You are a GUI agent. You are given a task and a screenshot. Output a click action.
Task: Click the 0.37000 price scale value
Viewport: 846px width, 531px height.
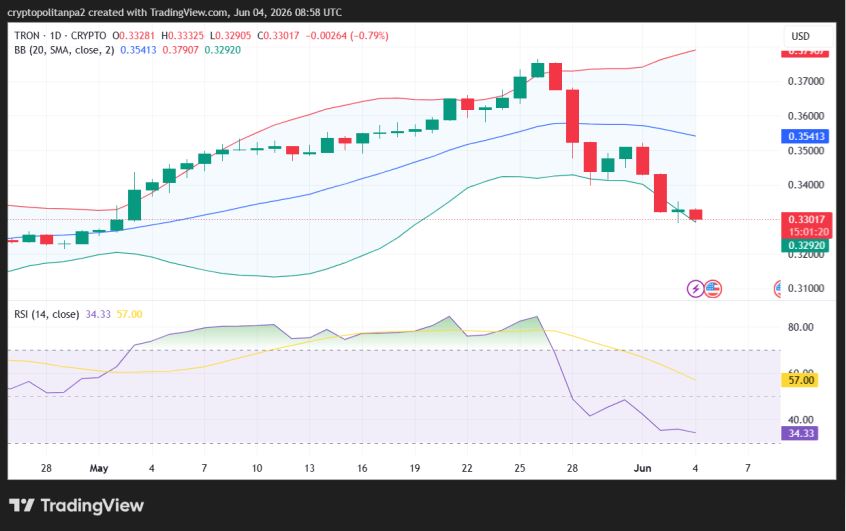click(x=806, y=81)
